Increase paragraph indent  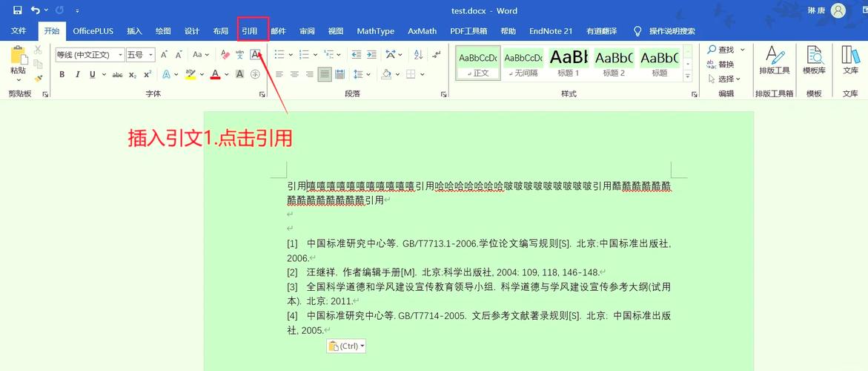click(371, 55)
